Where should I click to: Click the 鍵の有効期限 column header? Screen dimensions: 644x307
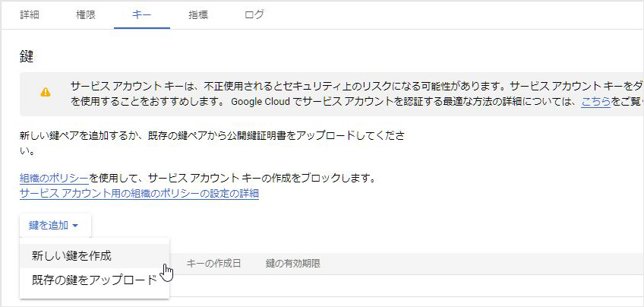click(292, 264)
